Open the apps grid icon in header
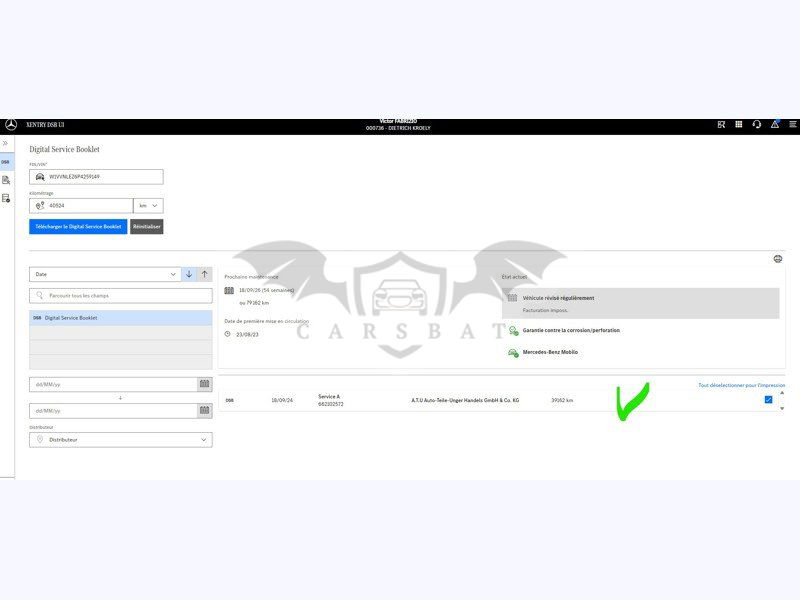The height and width of the screenshot is (600, 800). click(739, 125)
